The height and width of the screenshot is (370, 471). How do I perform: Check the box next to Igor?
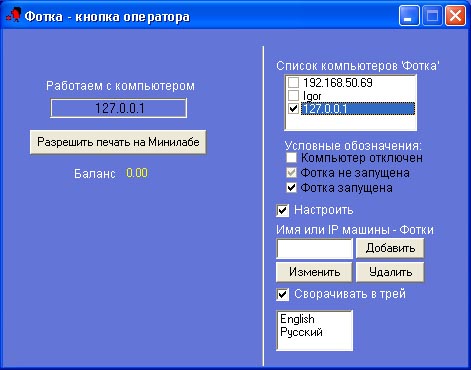click(x=293, y=96)
